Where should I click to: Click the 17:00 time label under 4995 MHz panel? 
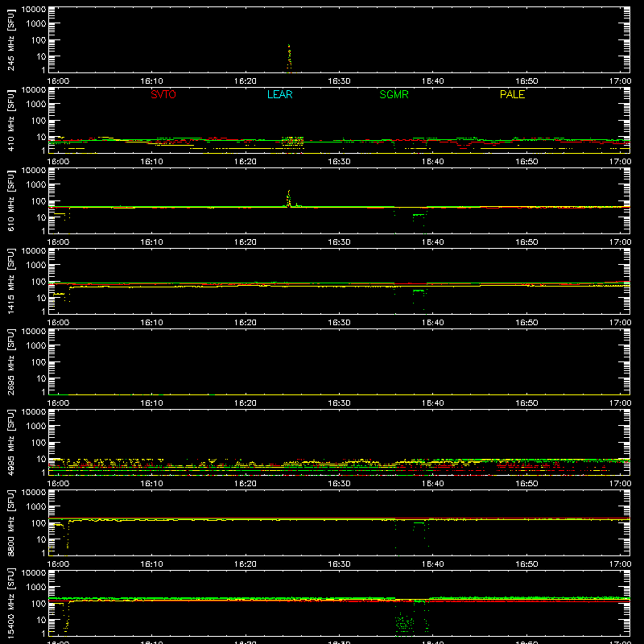(620, 484)
